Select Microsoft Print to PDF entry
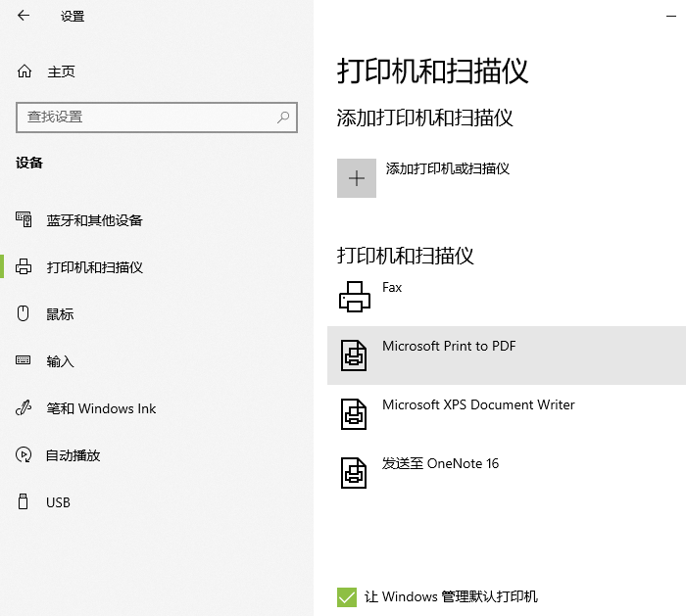This screenshot has width=686, height=616. [507, 355]
